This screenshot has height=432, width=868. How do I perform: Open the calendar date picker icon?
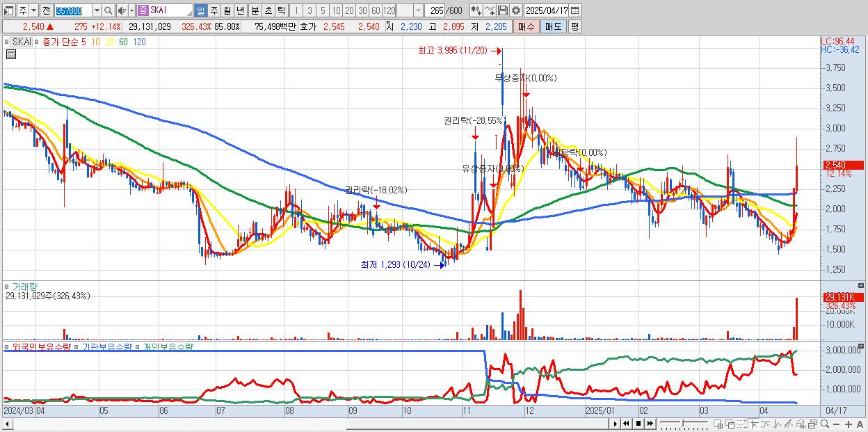pos(574,10)
